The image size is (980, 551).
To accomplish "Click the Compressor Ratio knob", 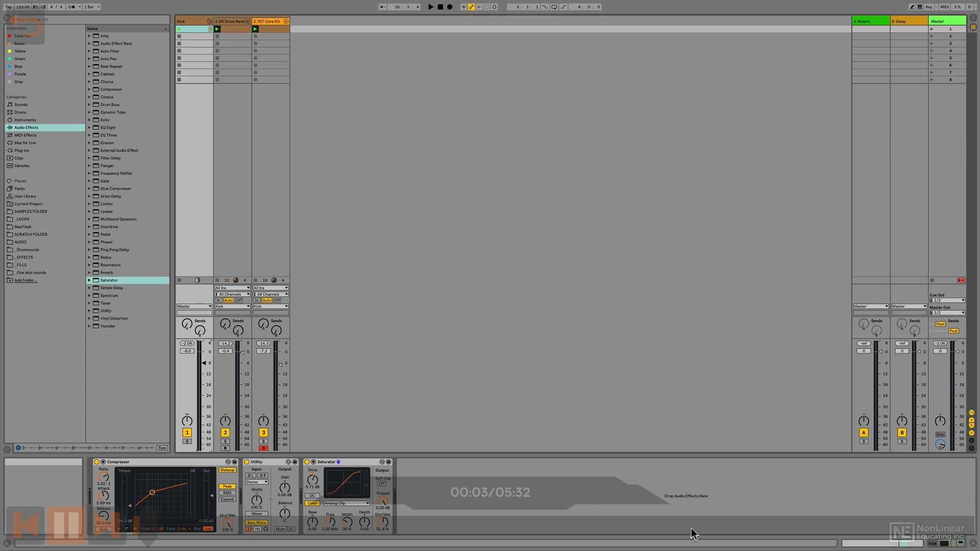I will coord(104,477).
